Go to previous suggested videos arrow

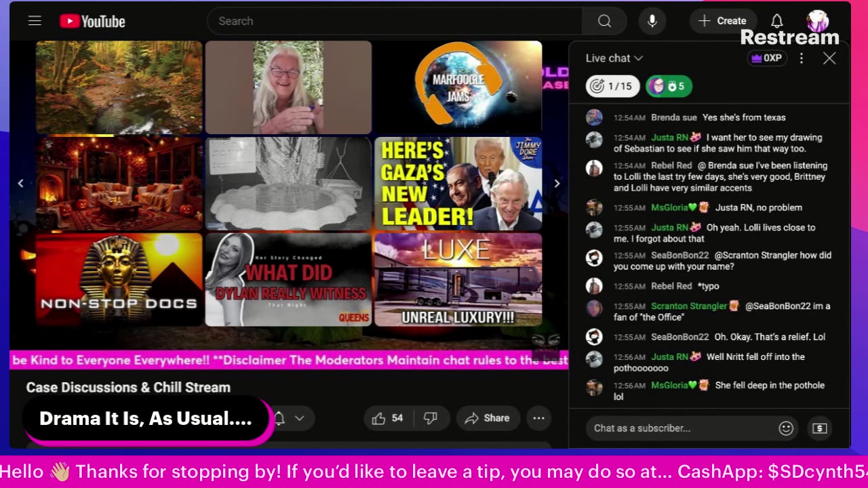[21, 183]
